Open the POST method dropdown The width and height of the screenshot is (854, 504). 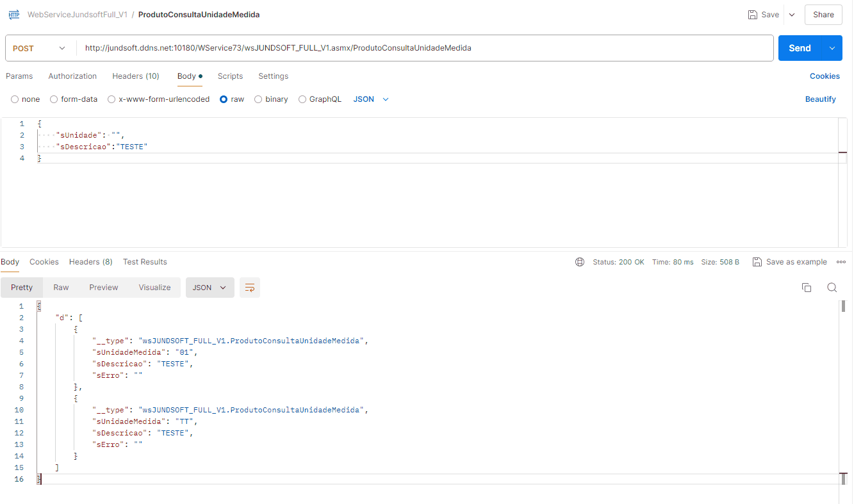[x=40, y=48]
